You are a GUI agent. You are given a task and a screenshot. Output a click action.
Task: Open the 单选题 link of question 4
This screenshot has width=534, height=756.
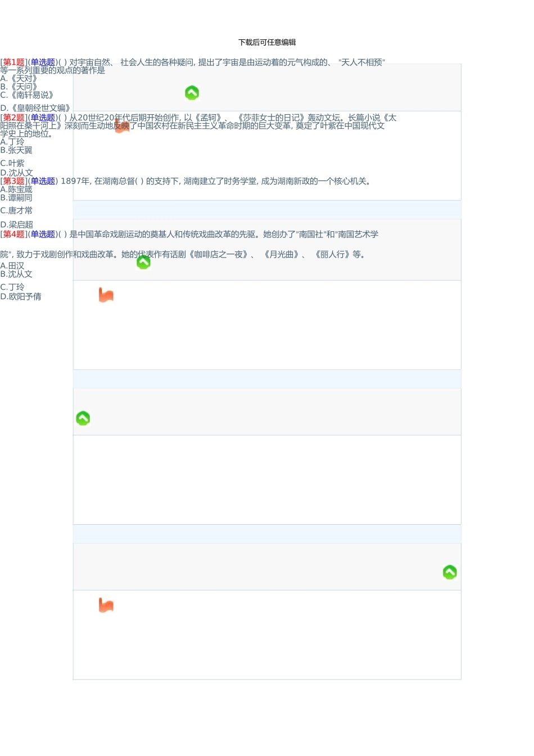(x=43, y=234)
